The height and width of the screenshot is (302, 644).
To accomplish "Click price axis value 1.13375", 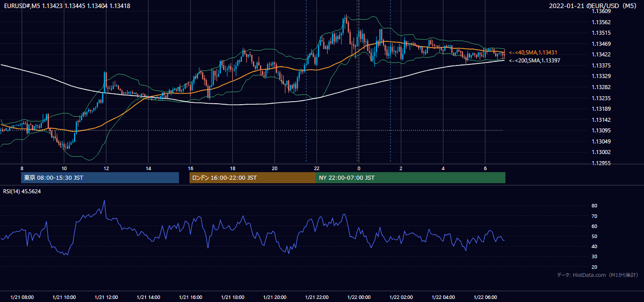I will 601,65.
